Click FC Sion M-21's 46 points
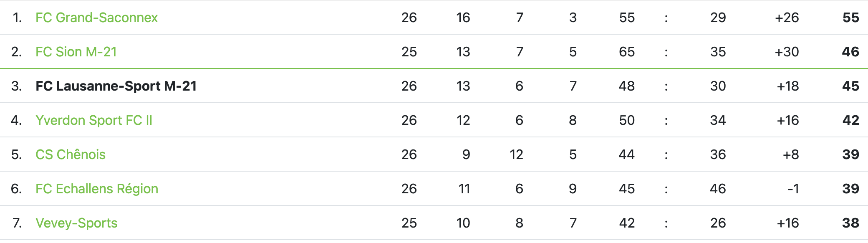Screen dimensions: 868x243 coord(850,52)
